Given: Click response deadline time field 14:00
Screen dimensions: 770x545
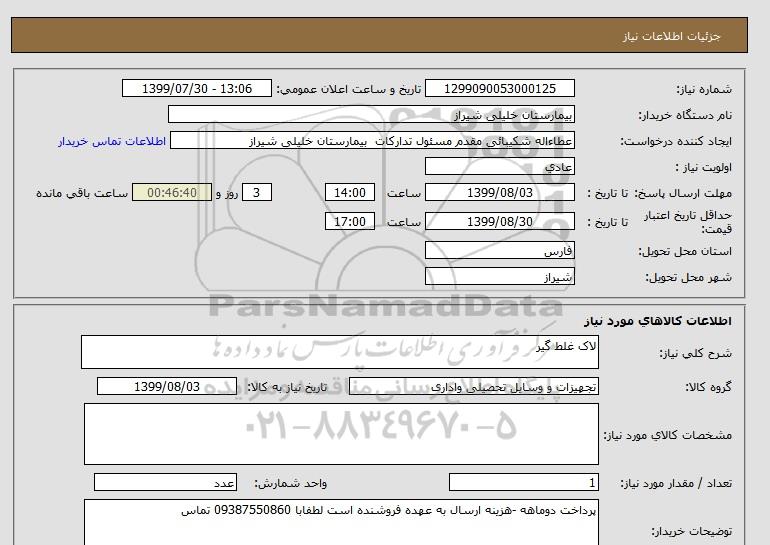Looking at the screenshot, I should click(x=350, y=192).
